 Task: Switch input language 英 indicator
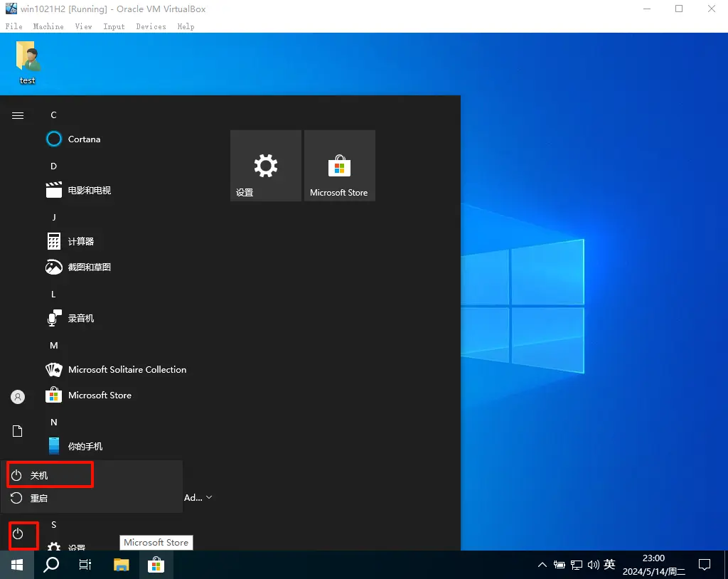(609, 565)
